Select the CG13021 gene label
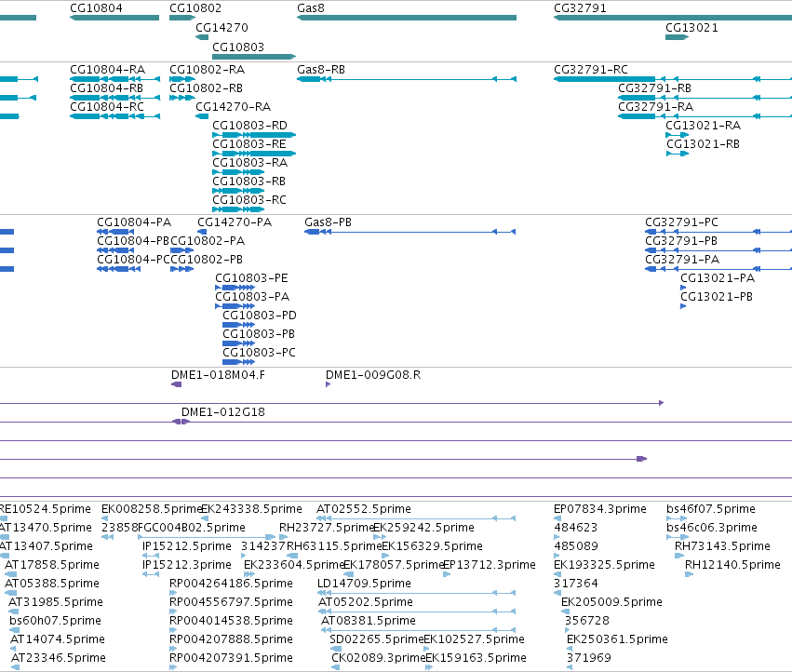This screenshot has height=672, width=792. [691, 27]
